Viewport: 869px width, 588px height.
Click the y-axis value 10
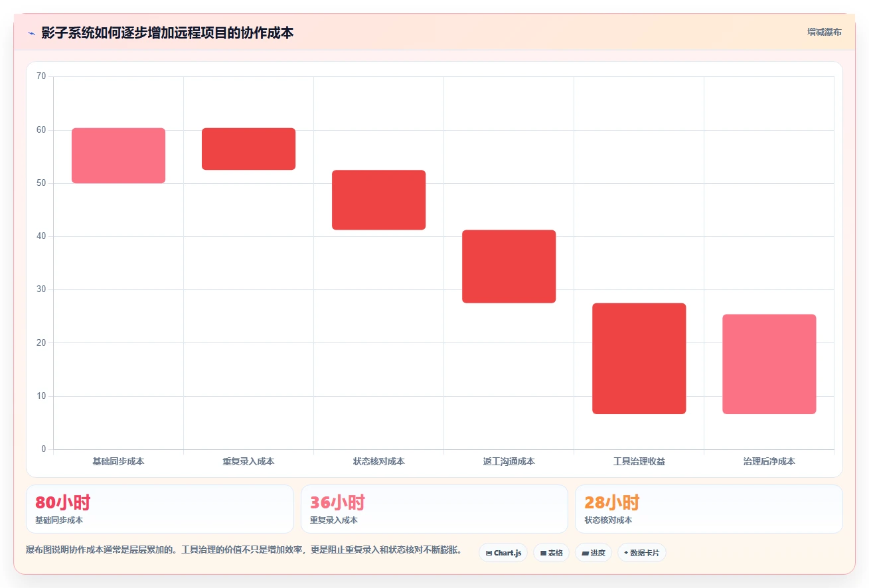pos(41,396)
